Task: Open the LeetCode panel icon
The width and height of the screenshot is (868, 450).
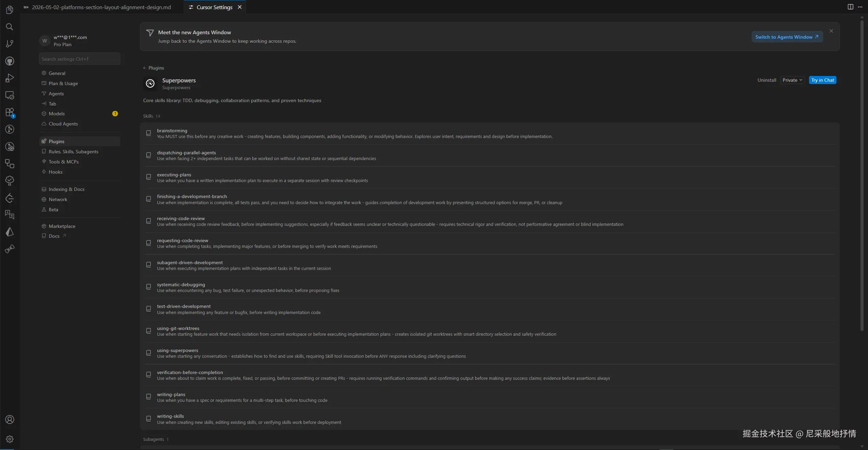Action: point(9,198)
